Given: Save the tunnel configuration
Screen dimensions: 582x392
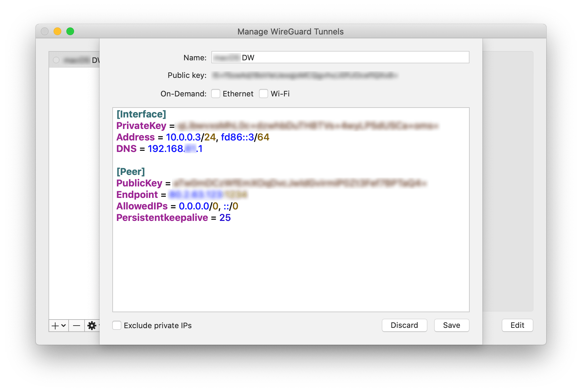Looking at the screenshot, I should [x=451, y=325].
